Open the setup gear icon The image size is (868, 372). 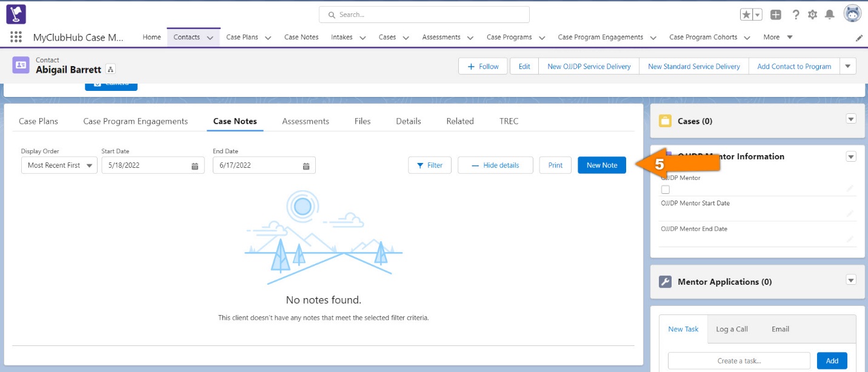(813, 15)
